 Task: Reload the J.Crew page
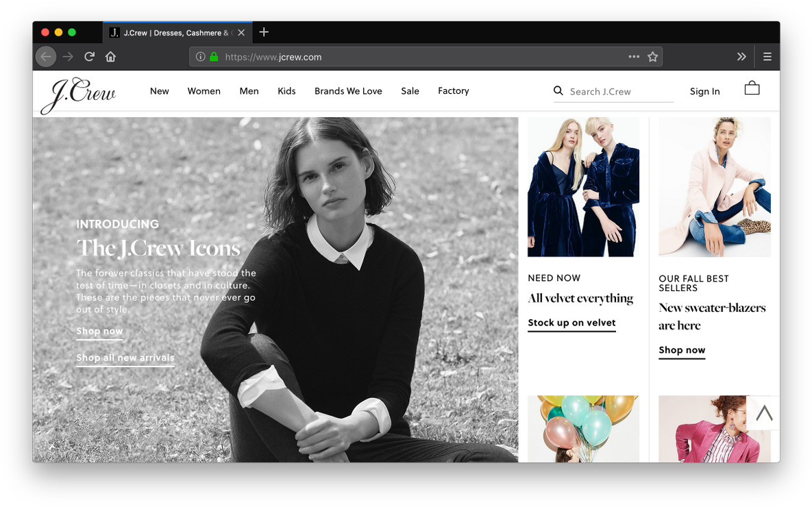pyautogui.click(x=90, y=56)
